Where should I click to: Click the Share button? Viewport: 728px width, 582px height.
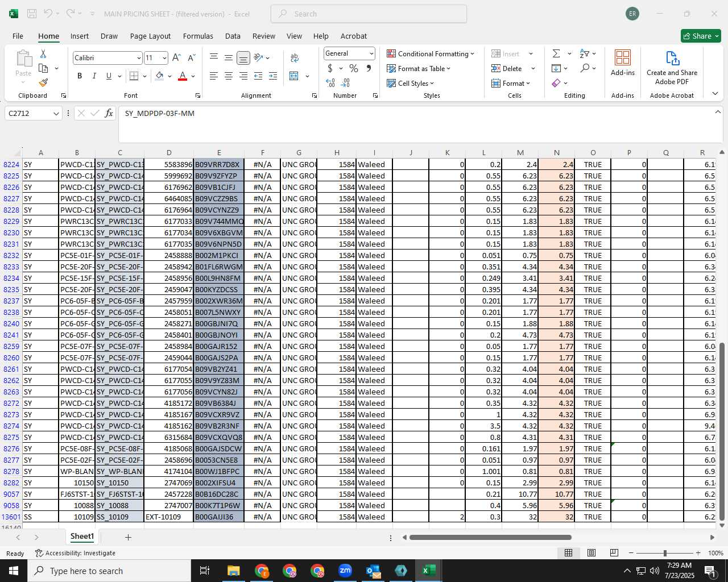[x=701, y=36]
